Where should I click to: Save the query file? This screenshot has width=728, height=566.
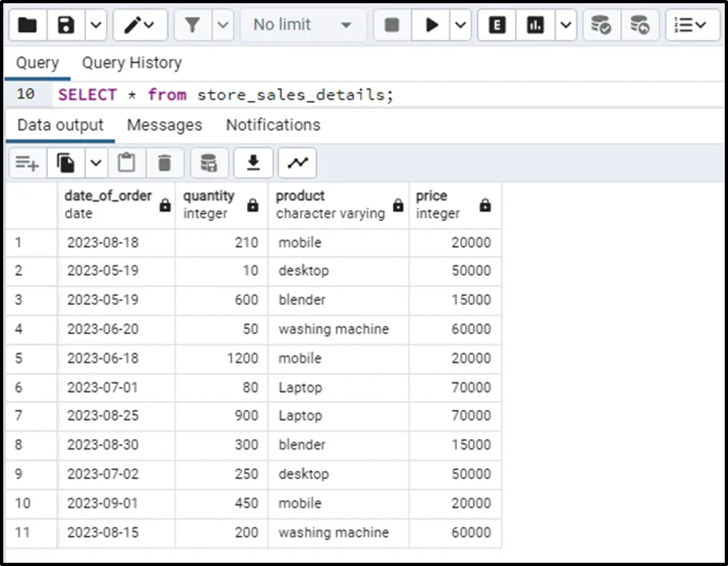(x=66, y=25)
